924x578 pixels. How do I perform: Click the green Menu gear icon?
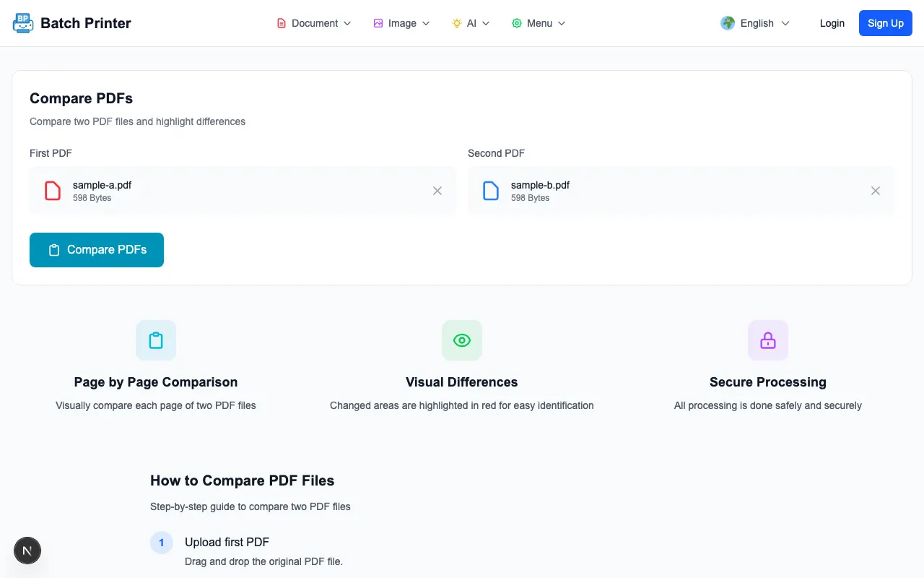pyautogui.click(x=517, y=23)
